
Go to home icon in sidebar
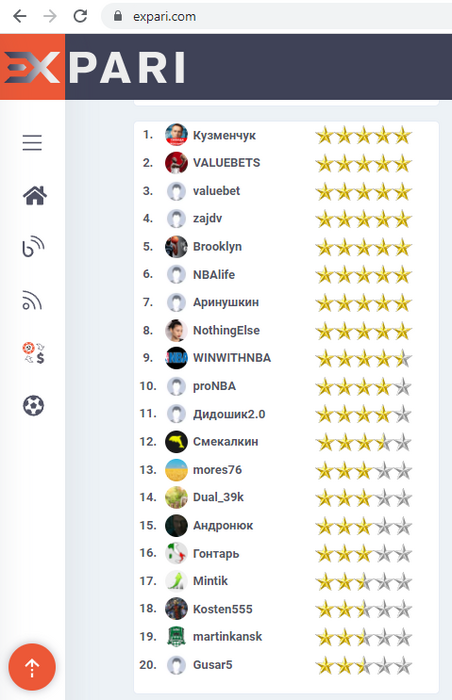[35, 195]
